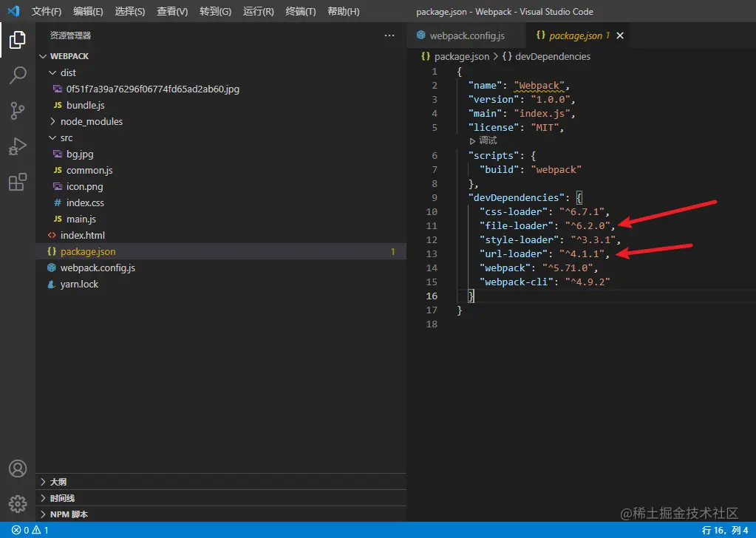Open common.js in explorer

click(x=89, y=170)
